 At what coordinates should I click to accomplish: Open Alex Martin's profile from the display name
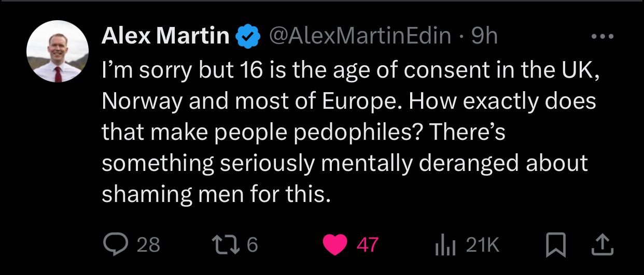(x=165, y=36)
